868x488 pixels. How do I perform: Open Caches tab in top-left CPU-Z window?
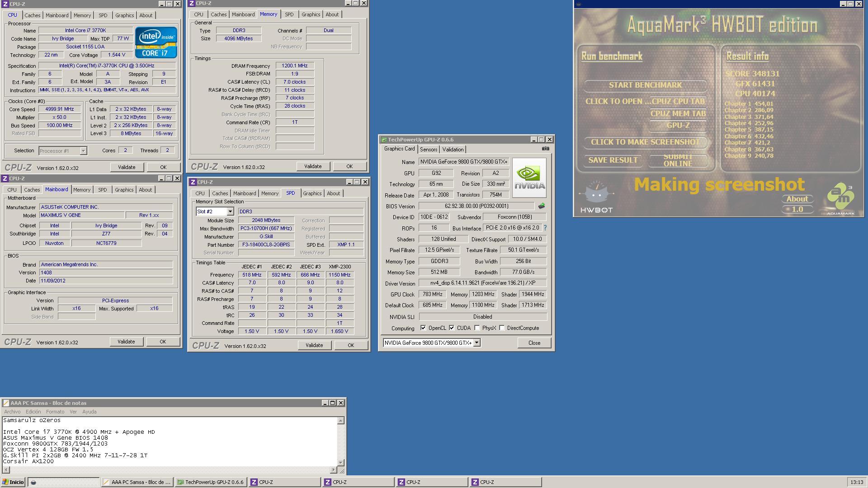pos(32,15)
